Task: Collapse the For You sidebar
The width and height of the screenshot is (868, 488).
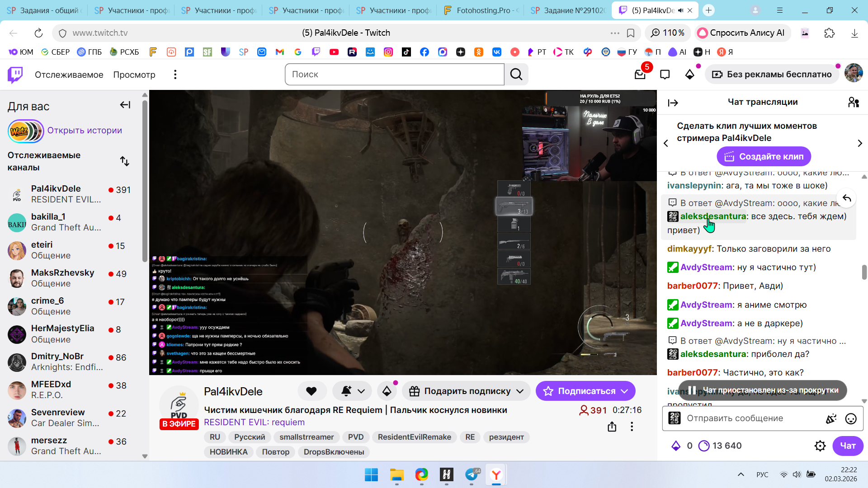Action: [x=125, y=105]
